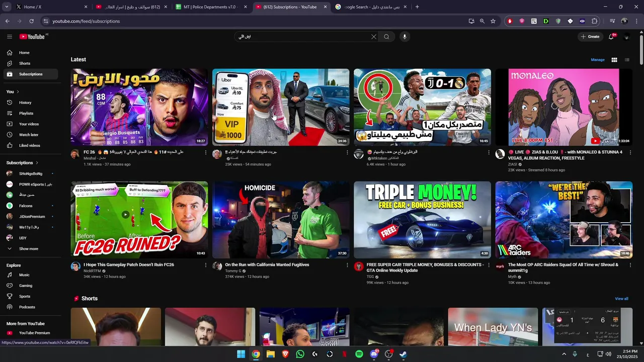Open History in sidebar
The height and width of the screenshot is (362, 644).
coord(31,103)
